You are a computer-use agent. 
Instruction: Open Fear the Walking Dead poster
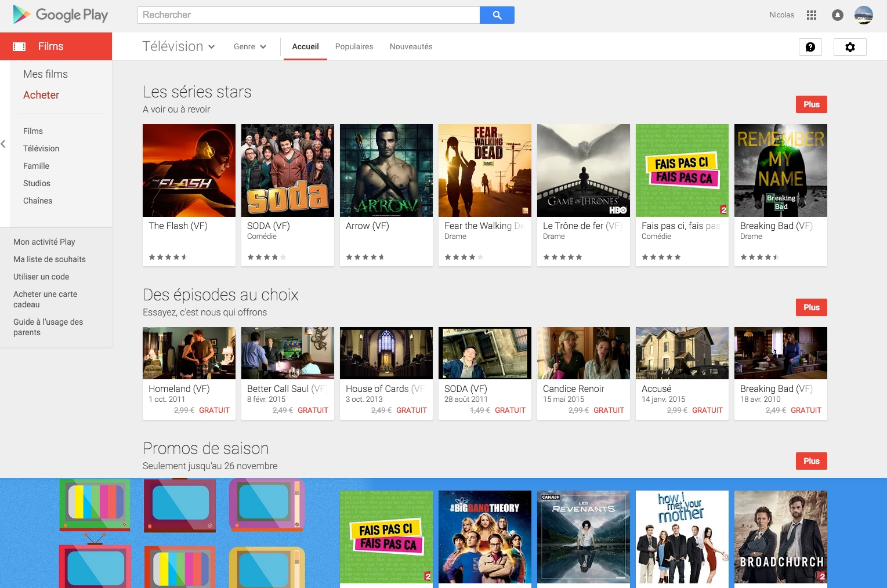pyautogui.click(x=485, y=170)
